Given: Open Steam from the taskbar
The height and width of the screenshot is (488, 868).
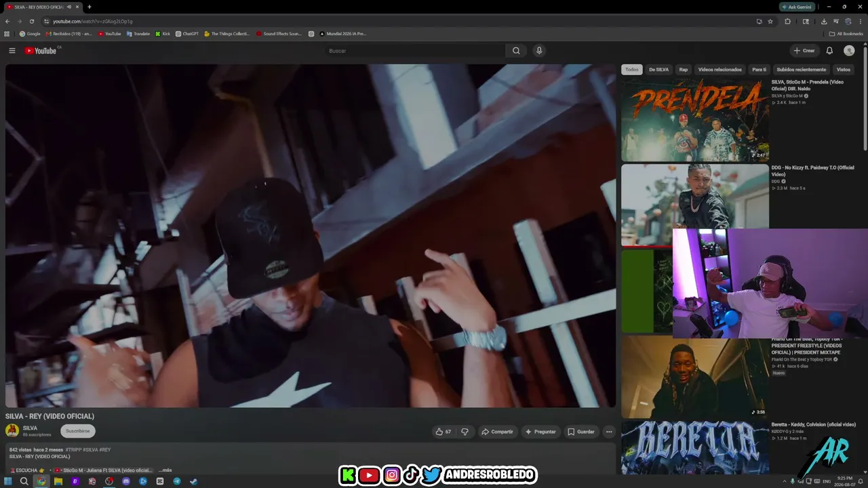Looking at the screenshot, I should tap(194, 481).
